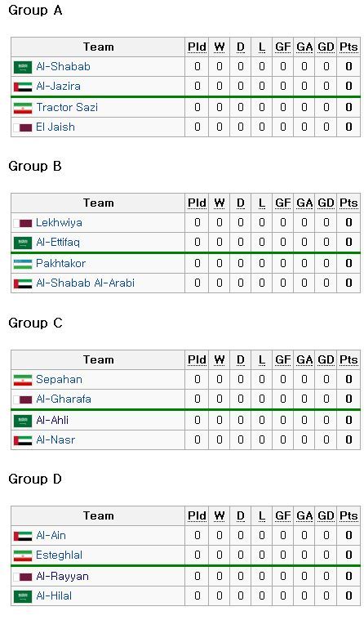Click the Iran flag icon beside Tractor Sazi

pyautogui.click(x=23, y=108)
